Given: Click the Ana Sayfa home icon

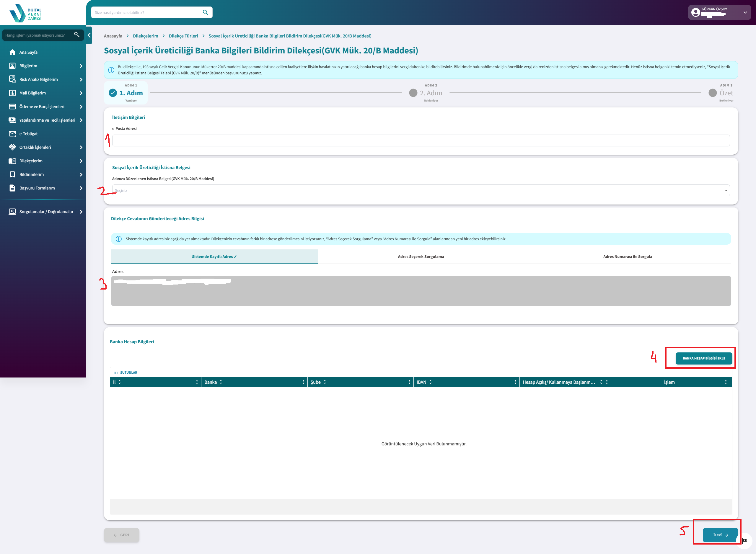Looking at the screenshot, I should [12, 52].
